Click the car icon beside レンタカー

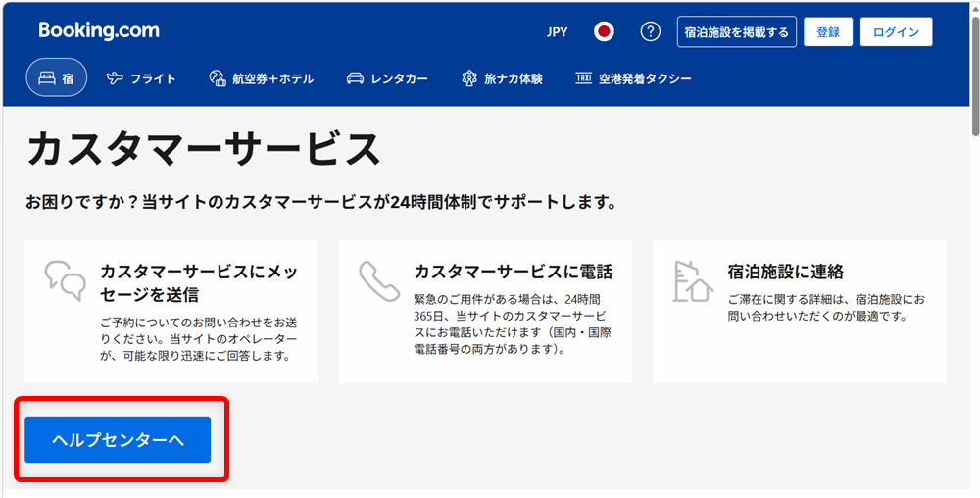point(355,78)
